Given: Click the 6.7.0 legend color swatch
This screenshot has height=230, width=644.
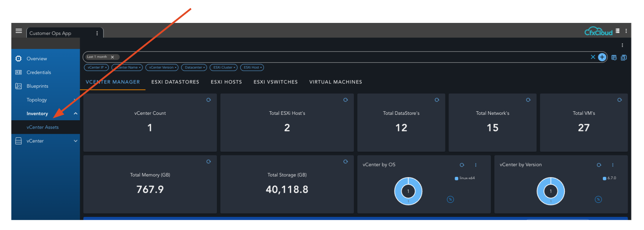Looking at the screenshot, I should 604,178.
